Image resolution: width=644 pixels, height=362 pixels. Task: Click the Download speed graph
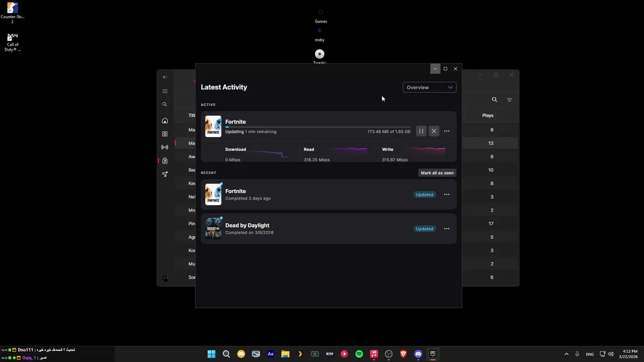pos(269,153)
